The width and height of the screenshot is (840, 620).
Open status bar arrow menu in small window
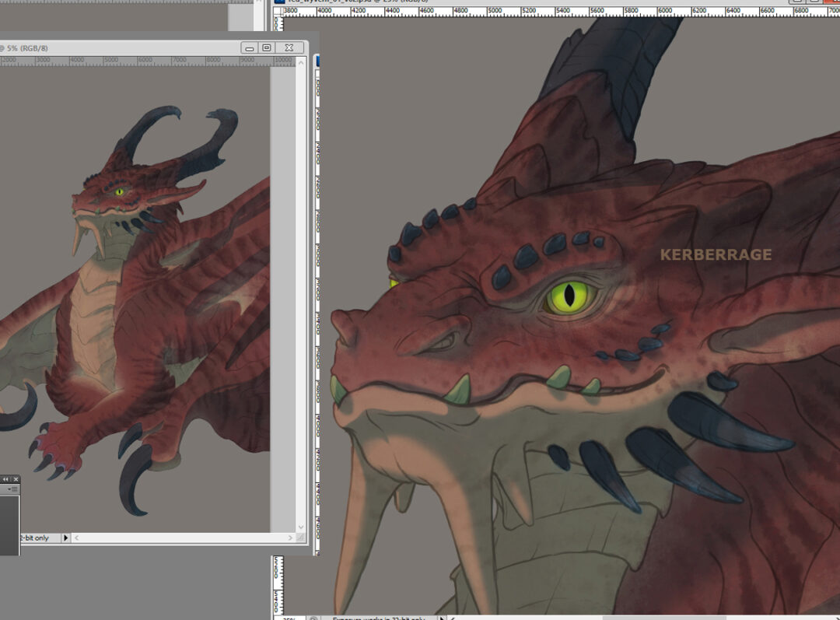(65, 538)
